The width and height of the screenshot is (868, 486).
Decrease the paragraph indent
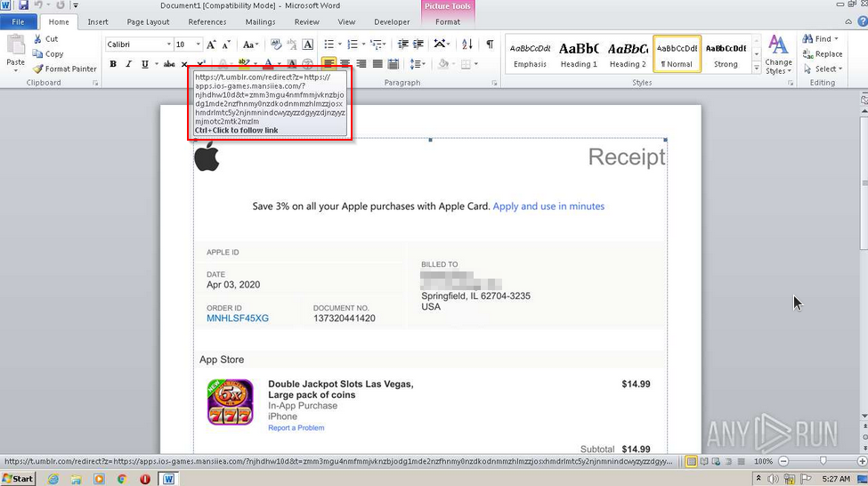[x=403, y=45]
